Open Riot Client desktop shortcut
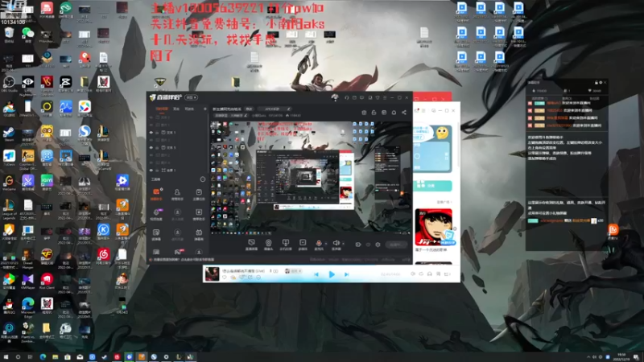 (47, 281)
